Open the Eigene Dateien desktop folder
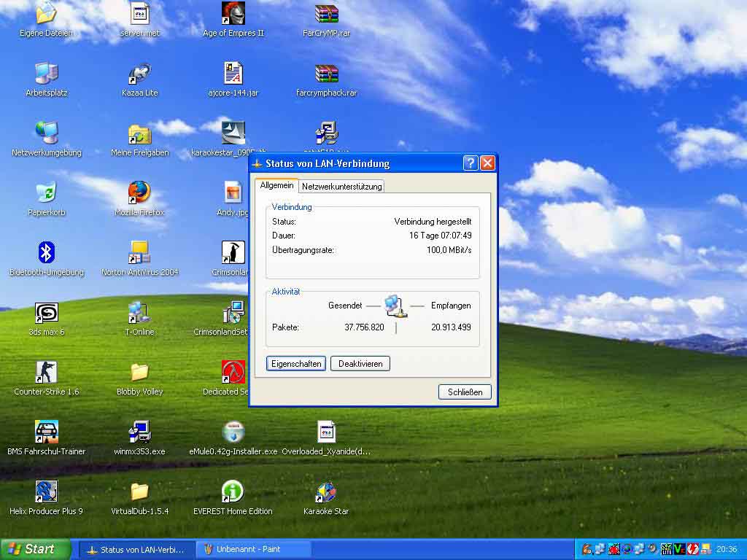The image size is (747, 560). pyautogui.click(x=46, y=19)
